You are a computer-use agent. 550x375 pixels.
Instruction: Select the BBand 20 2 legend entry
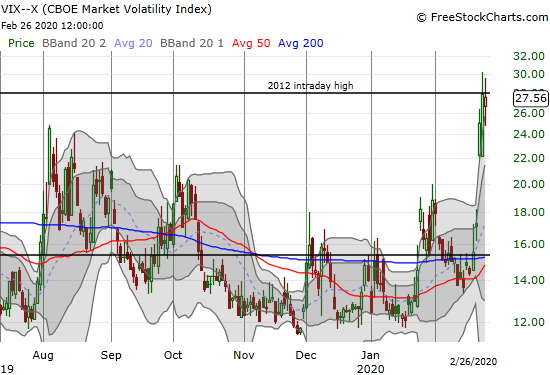[x=74, y=43]
